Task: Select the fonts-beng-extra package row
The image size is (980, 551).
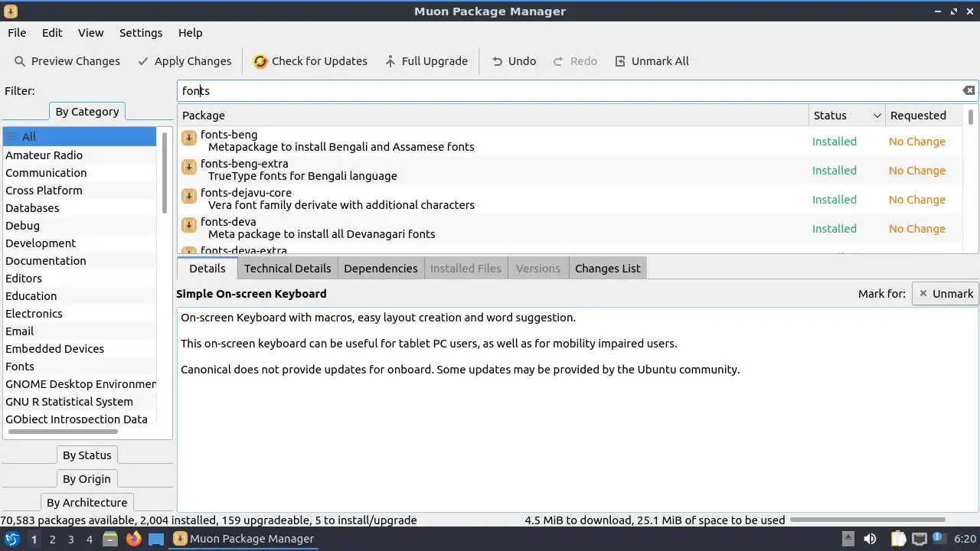Action: tap(570, 170)
